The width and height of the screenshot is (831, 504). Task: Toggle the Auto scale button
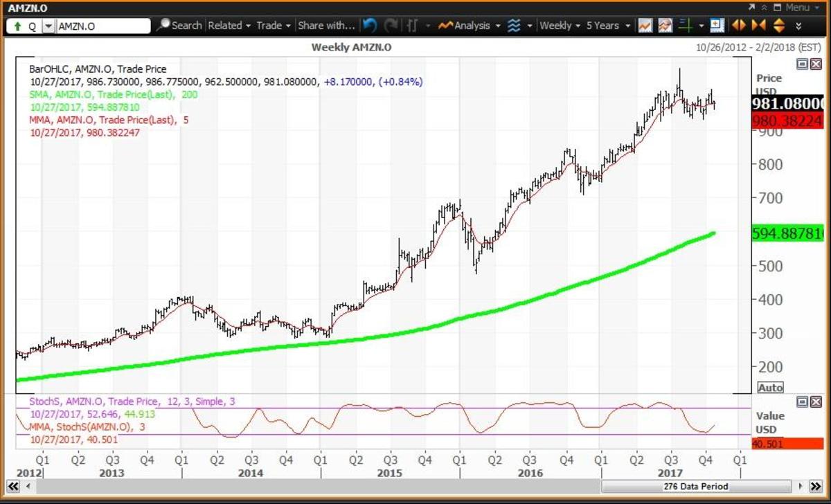point(770,388)
